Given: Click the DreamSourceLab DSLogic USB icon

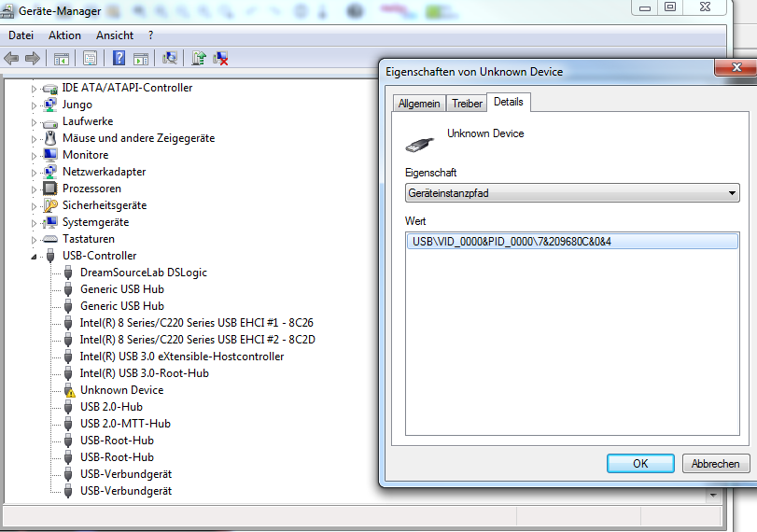Looking at the screenshot, I should coord(68,273).
